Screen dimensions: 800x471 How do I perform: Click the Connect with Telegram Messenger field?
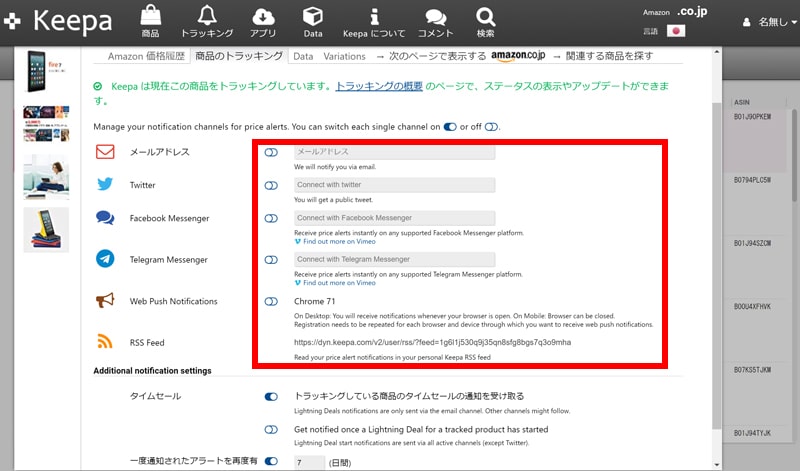[x=394, y=259]
